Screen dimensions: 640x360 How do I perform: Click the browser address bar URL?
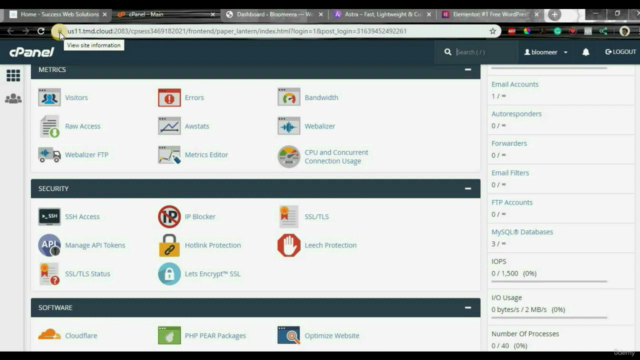pos(237,31)
